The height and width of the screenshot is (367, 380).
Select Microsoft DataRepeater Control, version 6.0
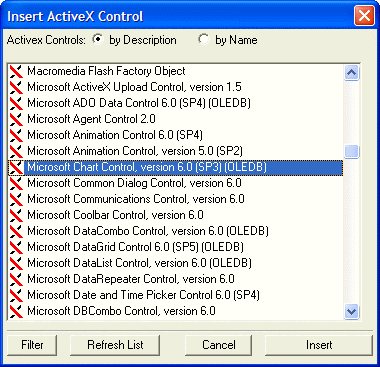pyautogui.click(x=131, y=279)
